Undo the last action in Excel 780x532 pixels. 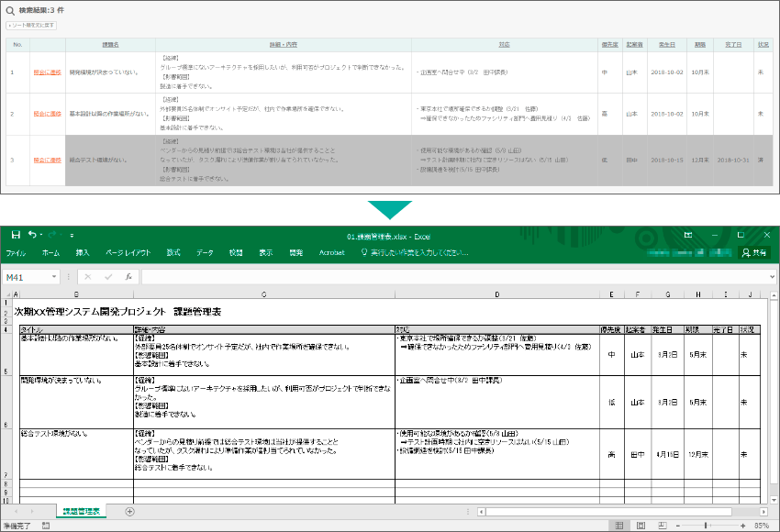(x=32, y=235)
